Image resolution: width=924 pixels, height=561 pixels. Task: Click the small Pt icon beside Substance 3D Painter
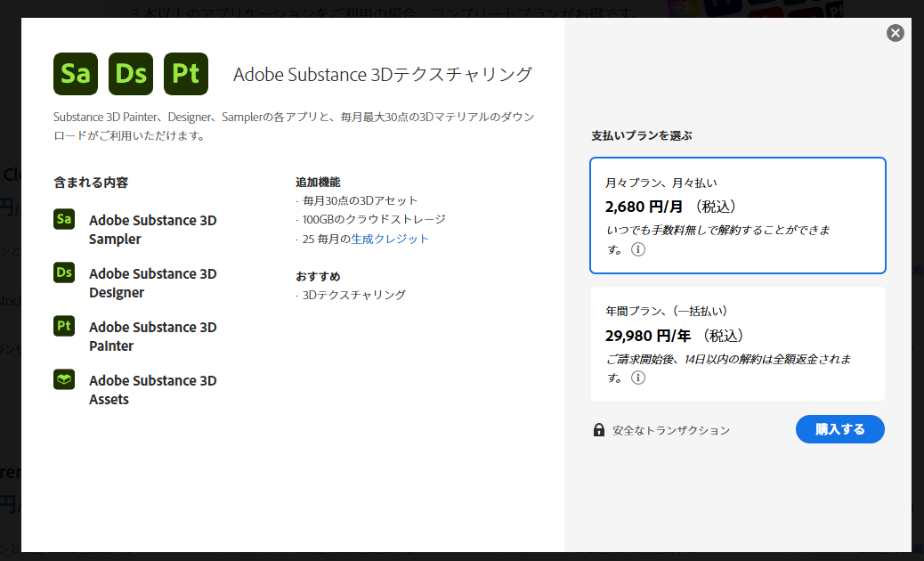pos(64,326)
